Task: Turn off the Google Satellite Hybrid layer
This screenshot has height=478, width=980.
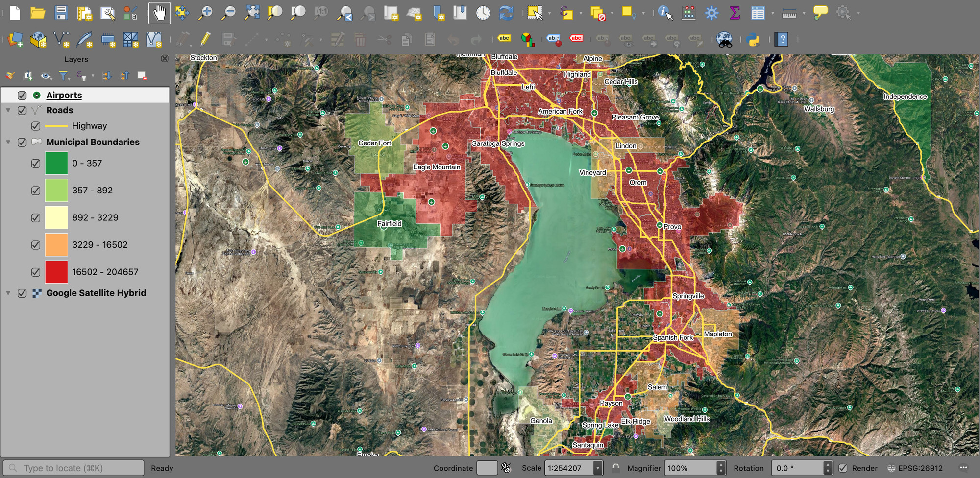Action: click(22, 293)
